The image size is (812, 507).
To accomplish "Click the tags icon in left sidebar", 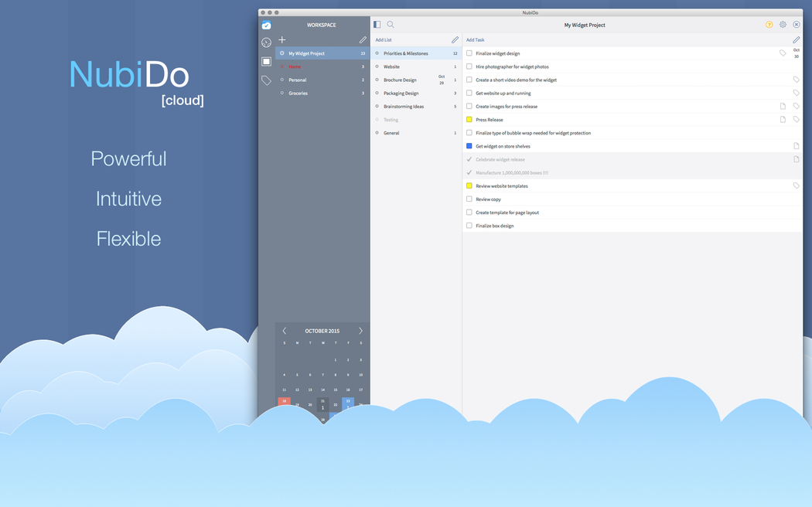I will 266,80.
